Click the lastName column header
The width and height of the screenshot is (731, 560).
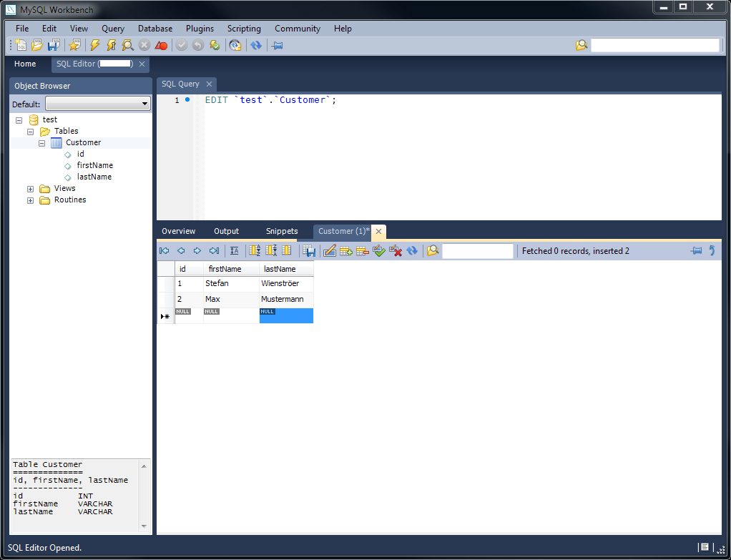[286, 269]
